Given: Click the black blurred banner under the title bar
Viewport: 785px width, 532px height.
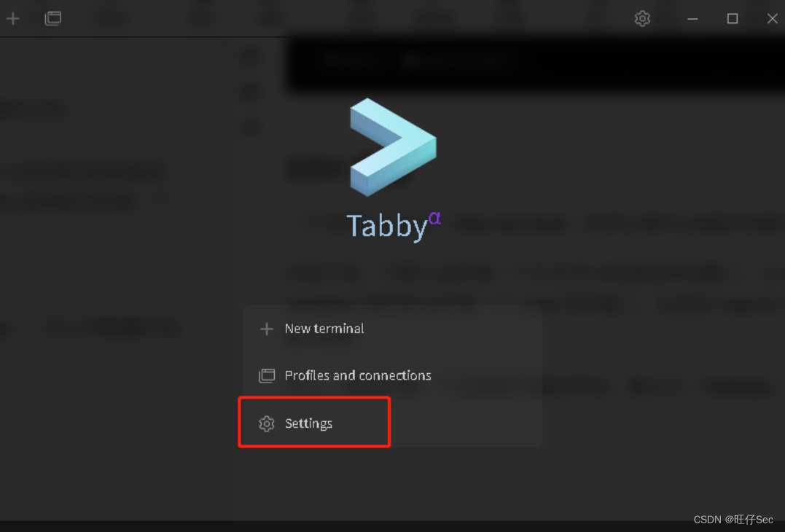Looking at the screenshot, I should click(535, 65).
